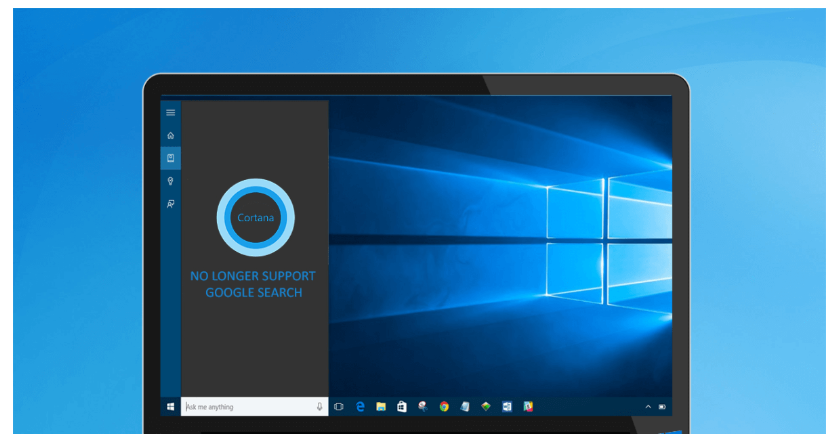Image resolution: width=829 pixels, height=434 pixels.
Task: Launch Microsoft Edge from the taskbar
Action: pyautogui.click(x=360, y=407)
